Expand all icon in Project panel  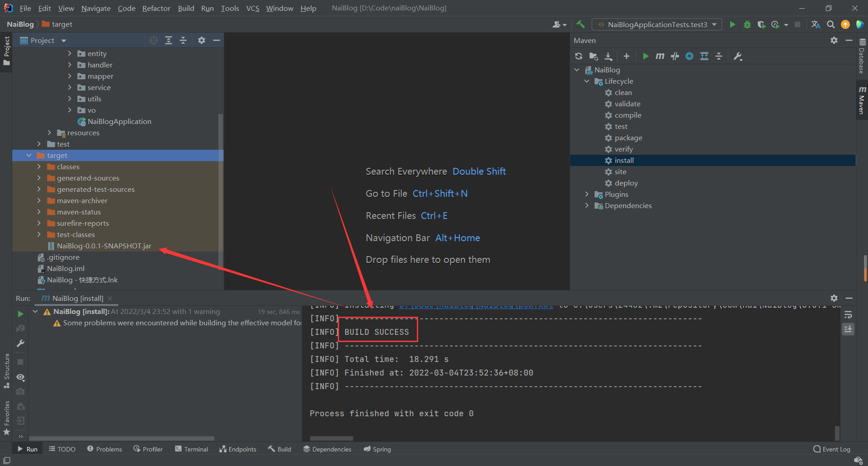(x=169, y=40)
